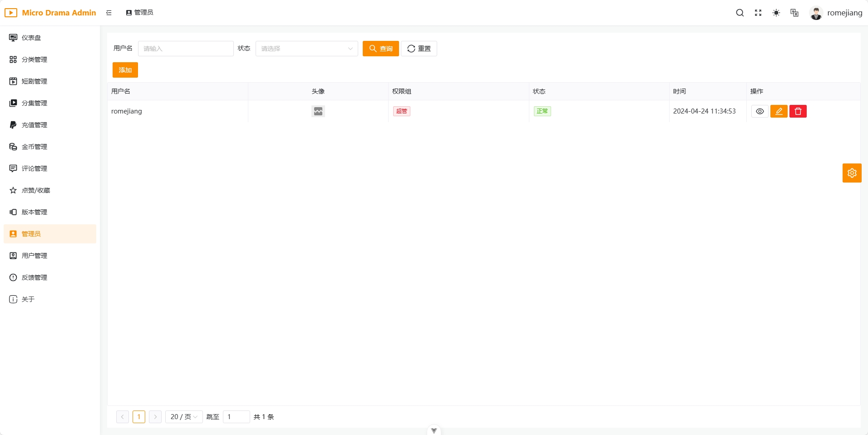
Task: Switch to the 管理员 tab
Action: coord(139,13)
